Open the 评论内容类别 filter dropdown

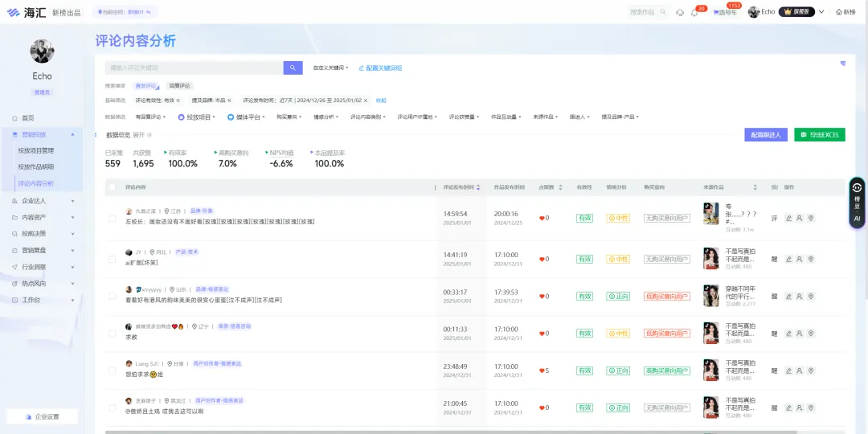[368, 117]
